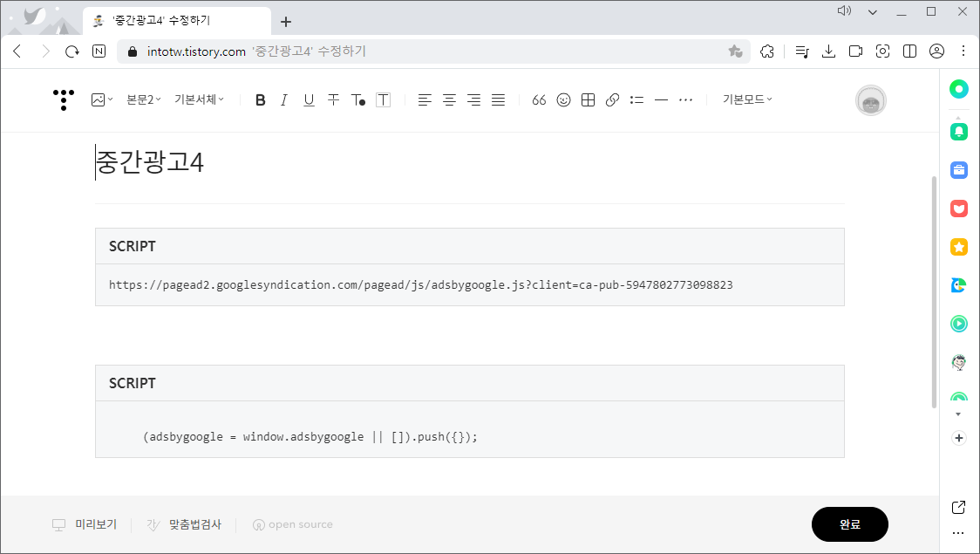Go forward in browser history
This screenshot has height=554, width=980.
[45, 51]
